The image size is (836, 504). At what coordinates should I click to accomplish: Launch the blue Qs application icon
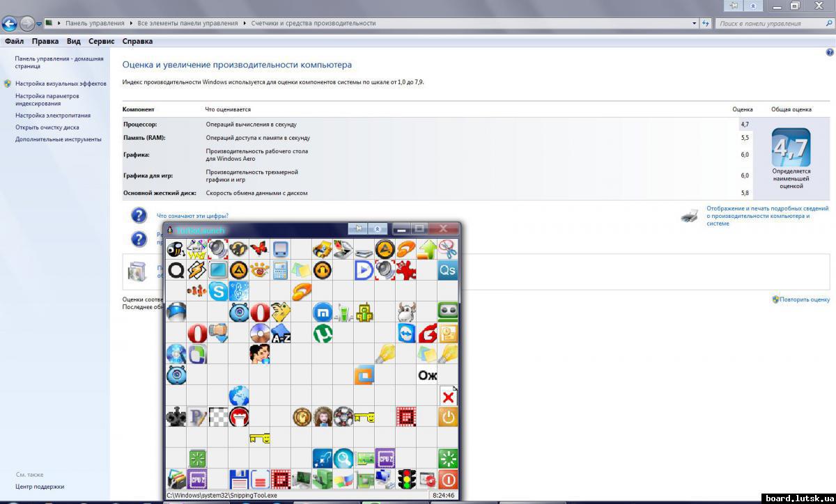(448, 270)
